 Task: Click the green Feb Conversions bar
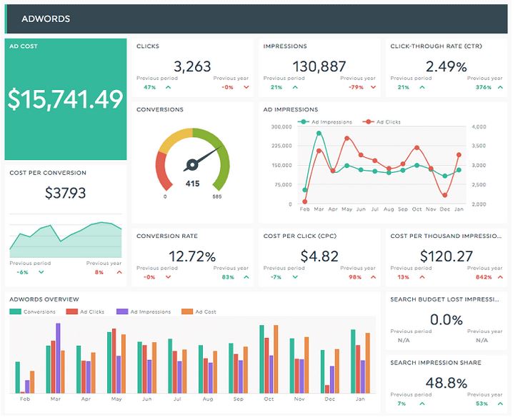(x=18, y=377)
